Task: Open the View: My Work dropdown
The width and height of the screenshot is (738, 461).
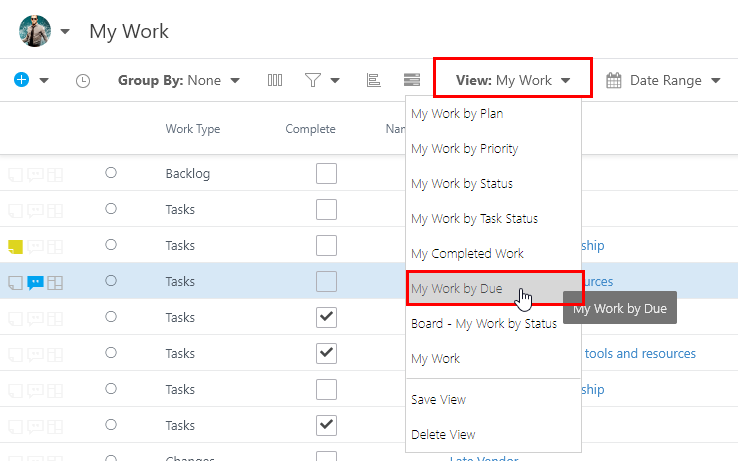Action: (x=513, y=81)
